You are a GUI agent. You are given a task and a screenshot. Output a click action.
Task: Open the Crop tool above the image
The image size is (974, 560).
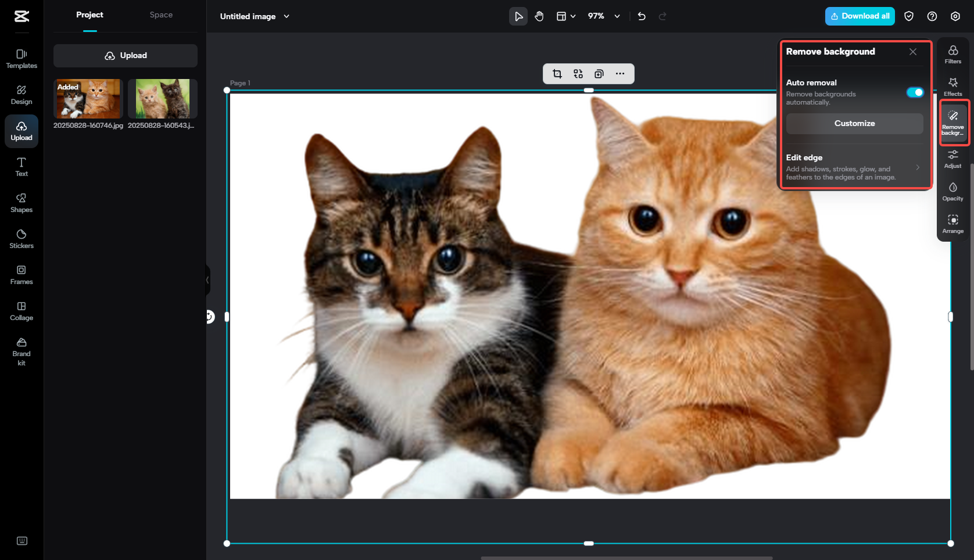[557, 74]
